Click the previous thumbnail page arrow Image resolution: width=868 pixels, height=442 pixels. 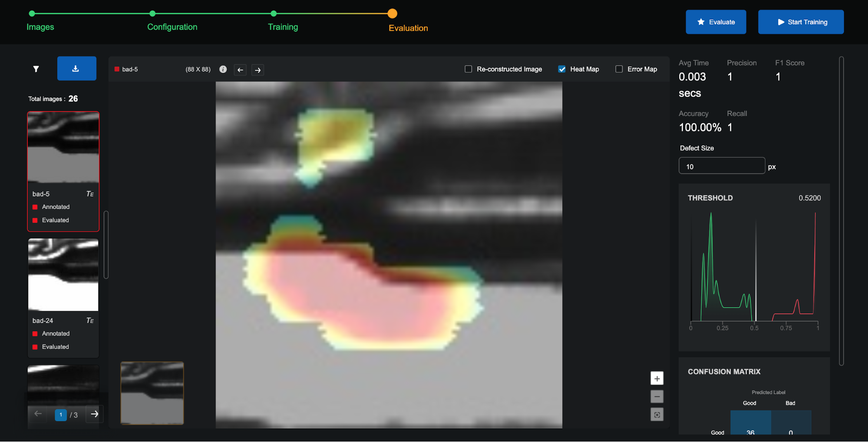38,414
